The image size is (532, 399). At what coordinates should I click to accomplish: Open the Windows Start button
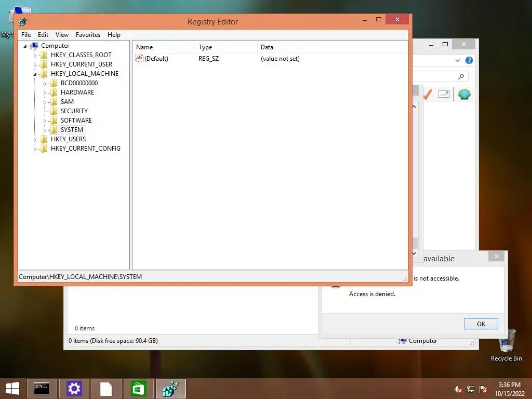pyautogui.click(x=12, y=389)
